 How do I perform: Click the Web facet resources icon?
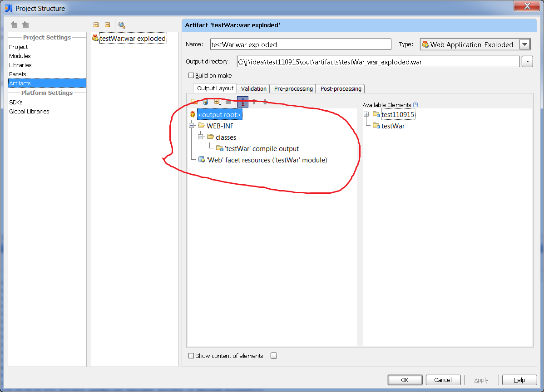point(202,159)
